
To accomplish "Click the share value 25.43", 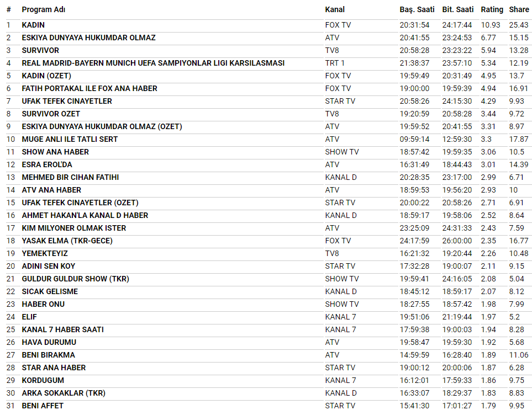I will click(518, 25).
